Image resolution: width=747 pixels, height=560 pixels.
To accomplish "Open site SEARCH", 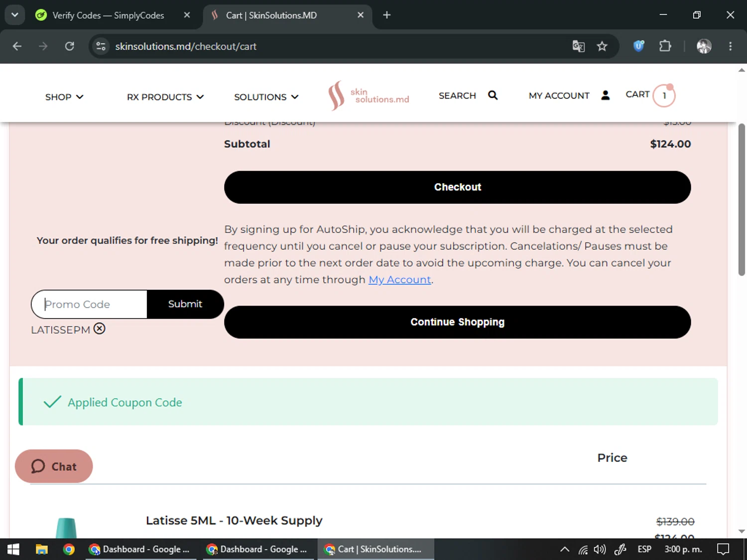I will pyautogui.click(x=468, y=96).
